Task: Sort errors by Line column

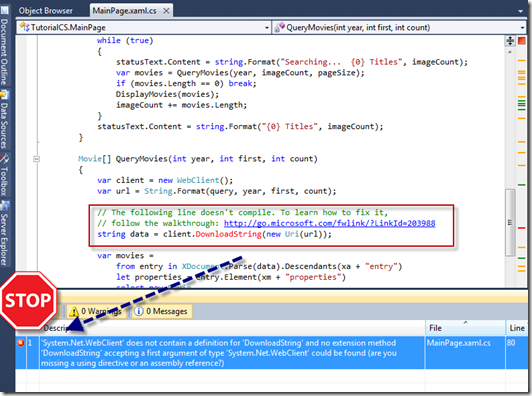Action: 517,328
